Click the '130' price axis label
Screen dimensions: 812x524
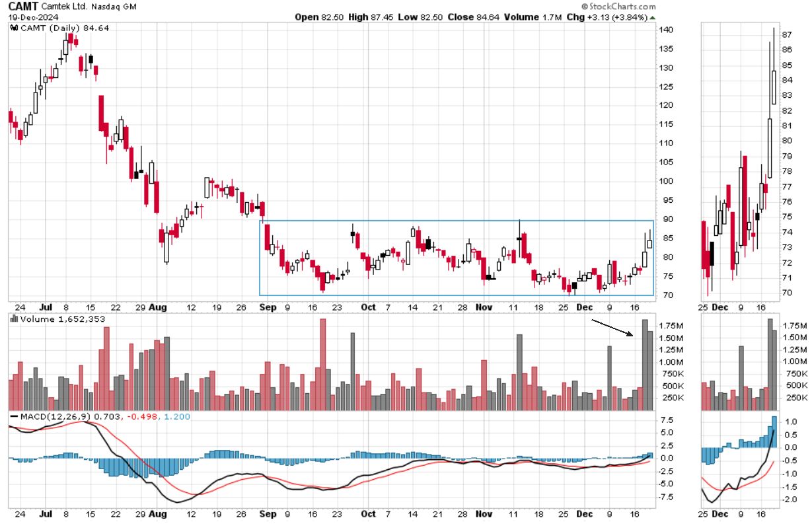tap(665, 67)
